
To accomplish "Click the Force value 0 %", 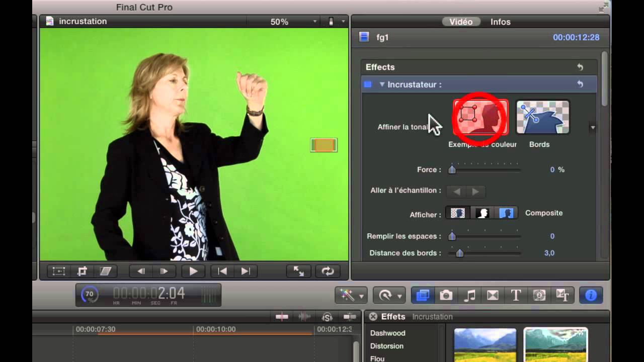I will (557, 169).
